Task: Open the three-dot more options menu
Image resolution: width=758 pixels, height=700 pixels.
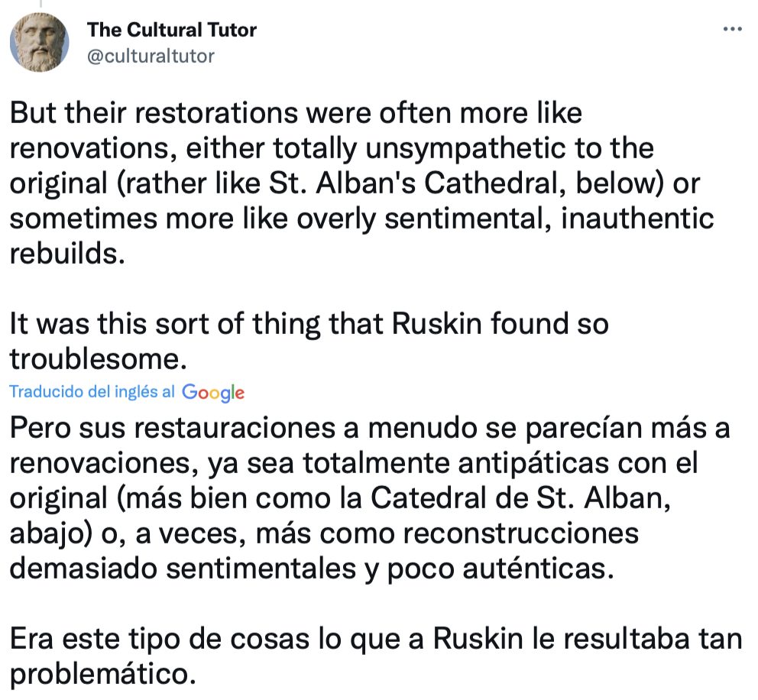Action: tap(732, 30)
